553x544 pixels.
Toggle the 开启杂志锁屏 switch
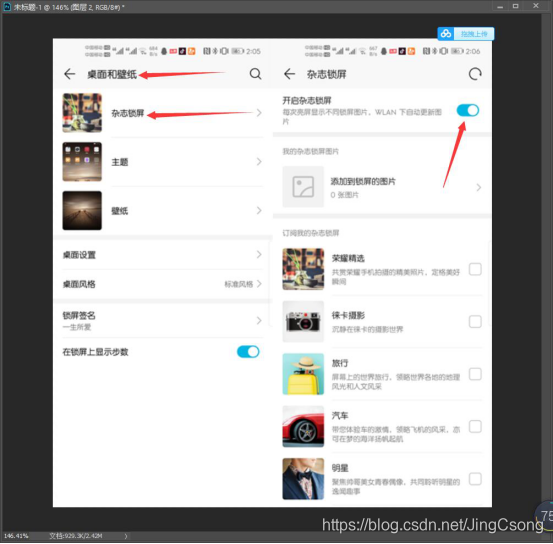coord(468,110)
